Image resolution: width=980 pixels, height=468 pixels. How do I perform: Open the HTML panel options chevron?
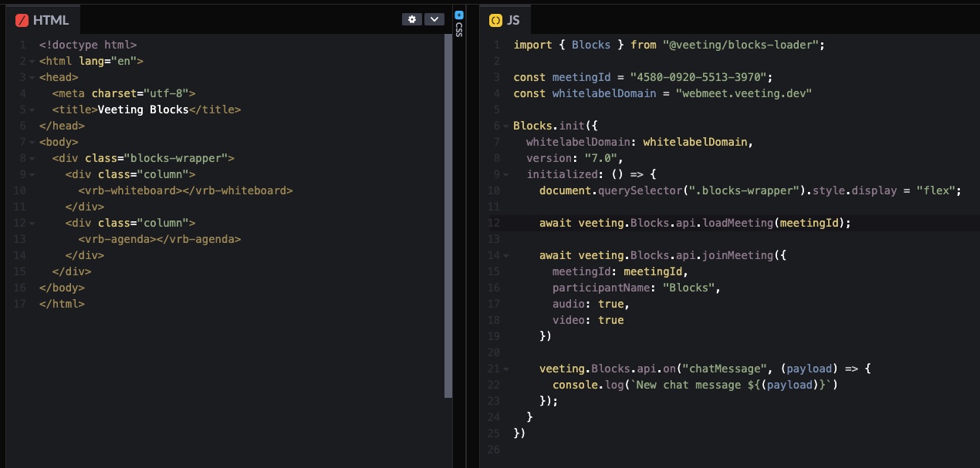pyautogui.click(x=434, y=19)
